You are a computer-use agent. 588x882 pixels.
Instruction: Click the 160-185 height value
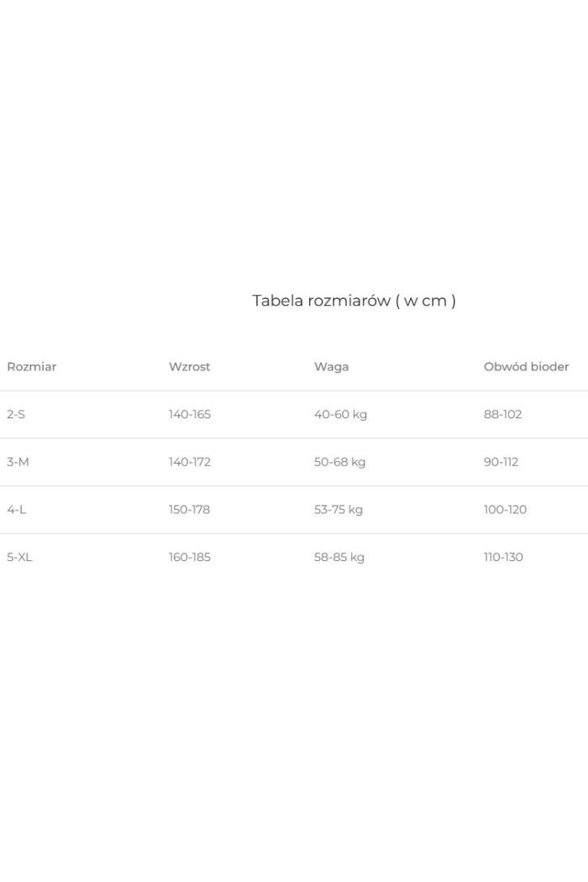[190, 557]
